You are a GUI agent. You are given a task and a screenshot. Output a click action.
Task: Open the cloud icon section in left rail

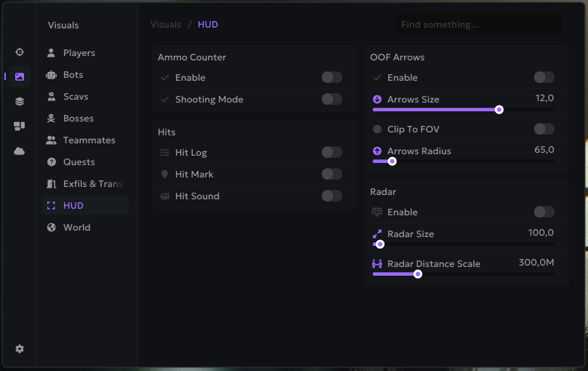click(20, 151)
